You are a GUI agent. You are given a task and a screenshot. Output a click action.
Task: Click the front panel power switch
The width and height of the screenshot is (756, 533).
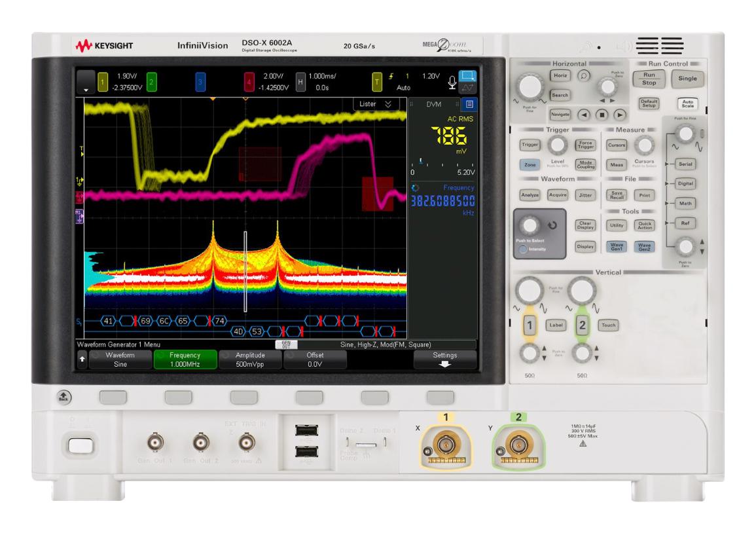coord(81,446)
